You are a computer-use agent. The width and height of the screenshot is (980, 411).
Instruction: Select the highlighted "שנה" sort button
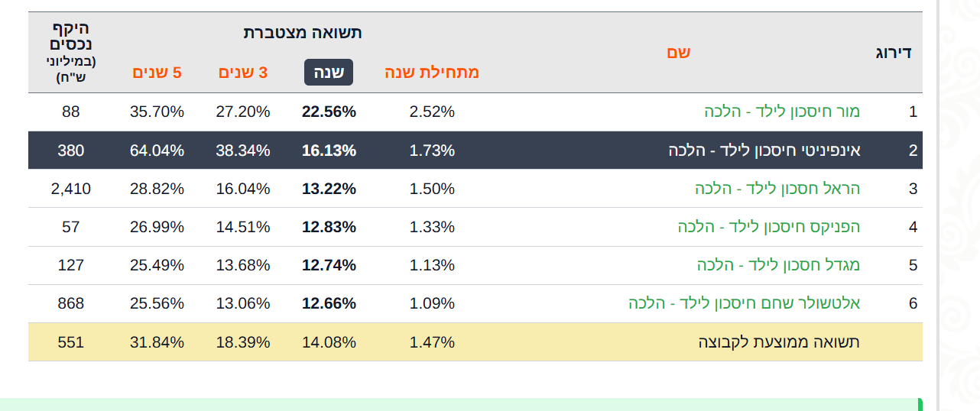(329, 73)
